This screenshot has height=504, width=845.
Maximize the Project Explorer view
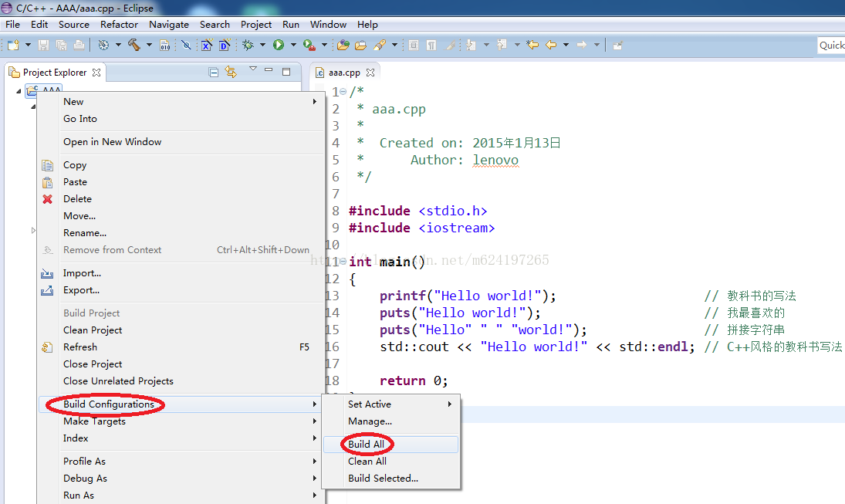point(287,72)
